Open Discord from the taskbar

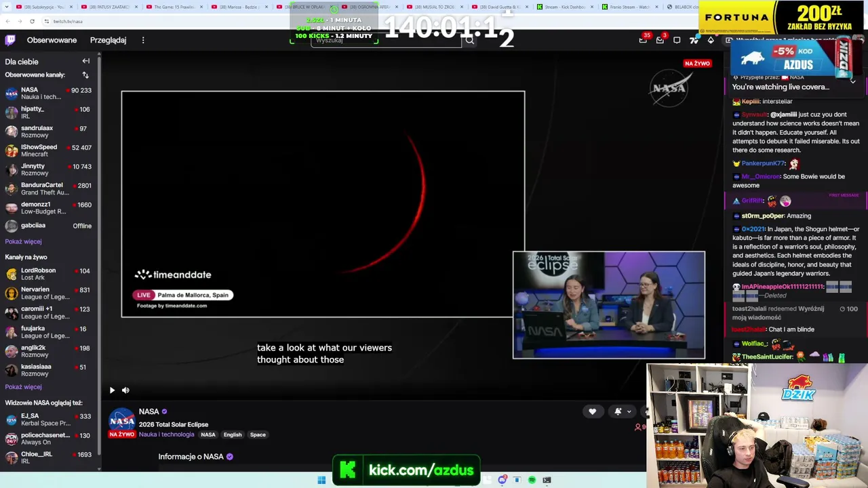(x=502, y=480)
